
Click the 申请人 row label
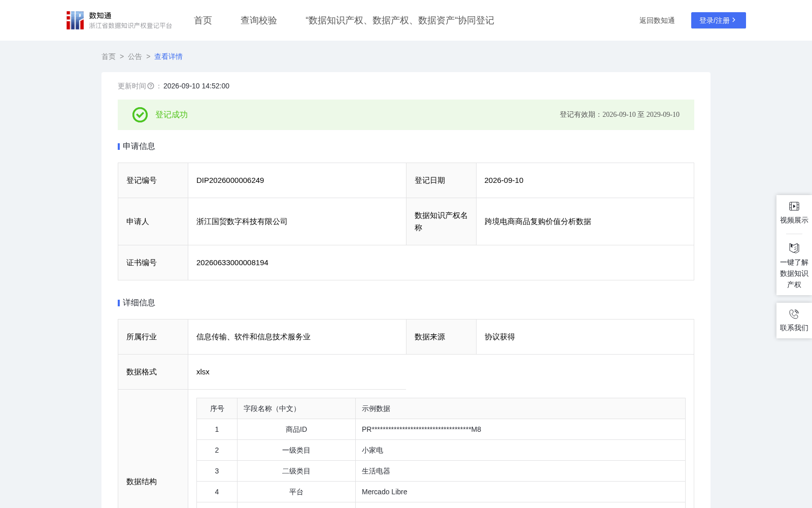click(138, 221)
